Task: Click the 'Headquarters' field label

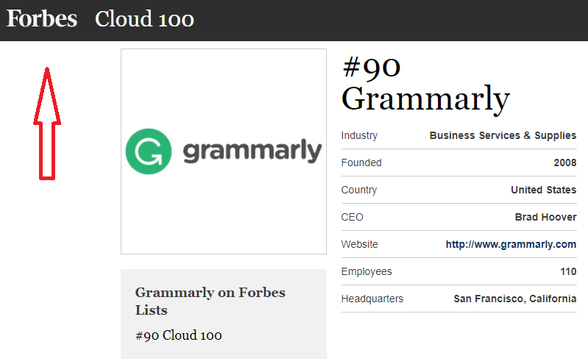Action: point(372,299)
